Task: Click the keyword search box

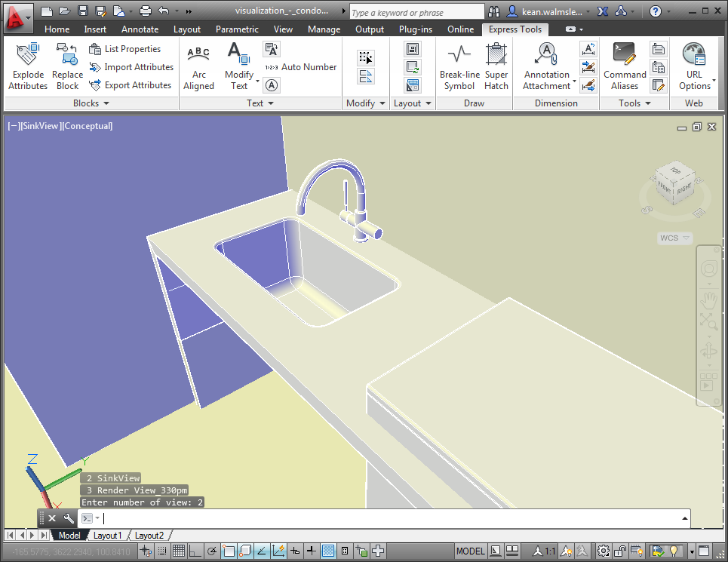Action: (416, 12)
